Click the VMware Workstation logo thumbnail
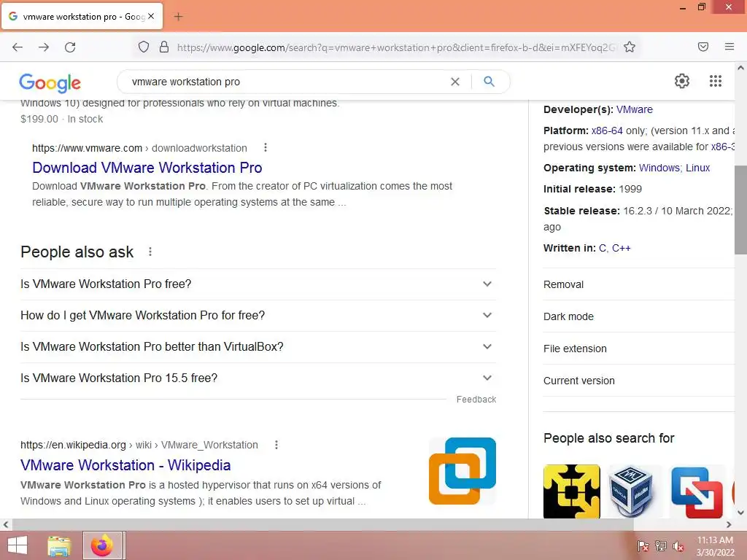This screenshot has height=560, width=747. pos(462,471)
